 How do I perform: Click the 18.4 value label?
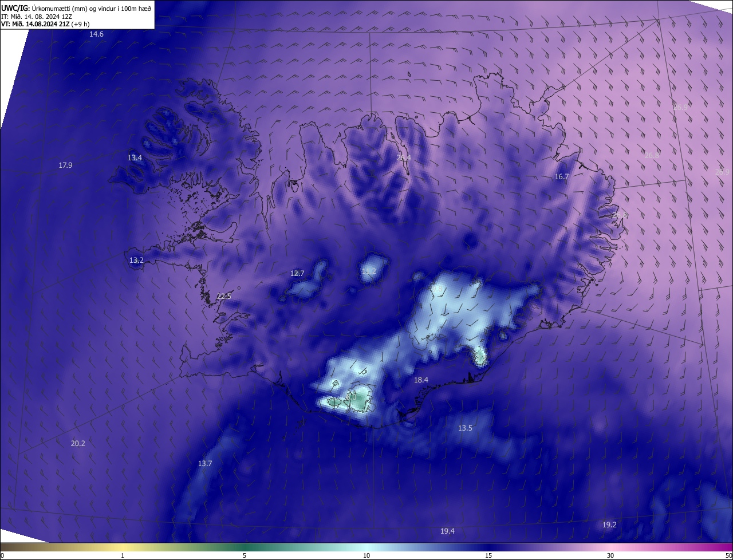[x=421, y=380]
